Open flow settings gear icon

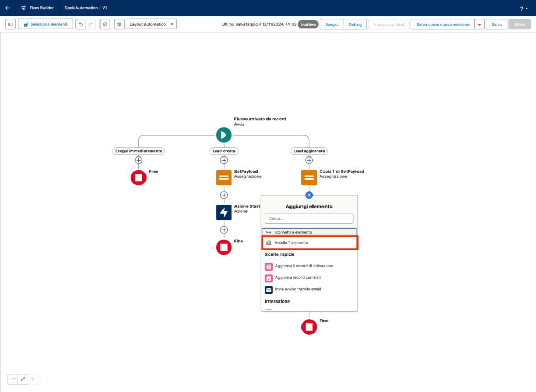(x=119, y=24)
